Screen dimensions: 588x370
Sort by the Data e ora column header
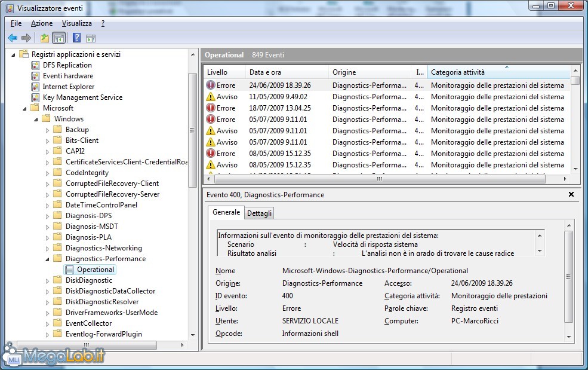point(287,72)
